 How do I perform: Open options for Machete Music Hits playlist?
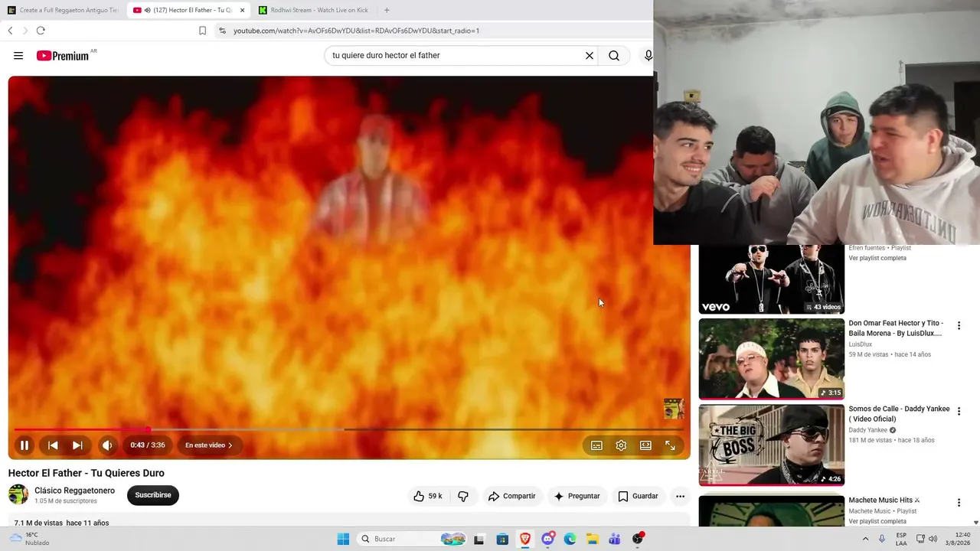[959, 503]
